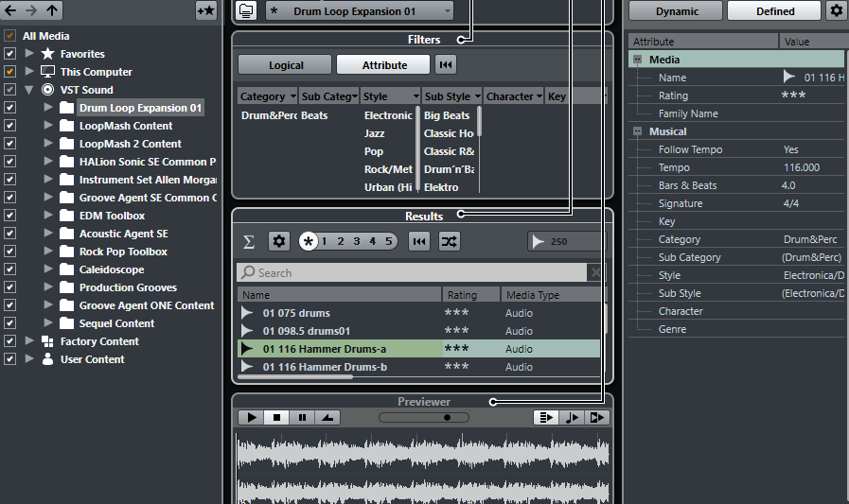Open the attribute inspector settings gear

836,10
